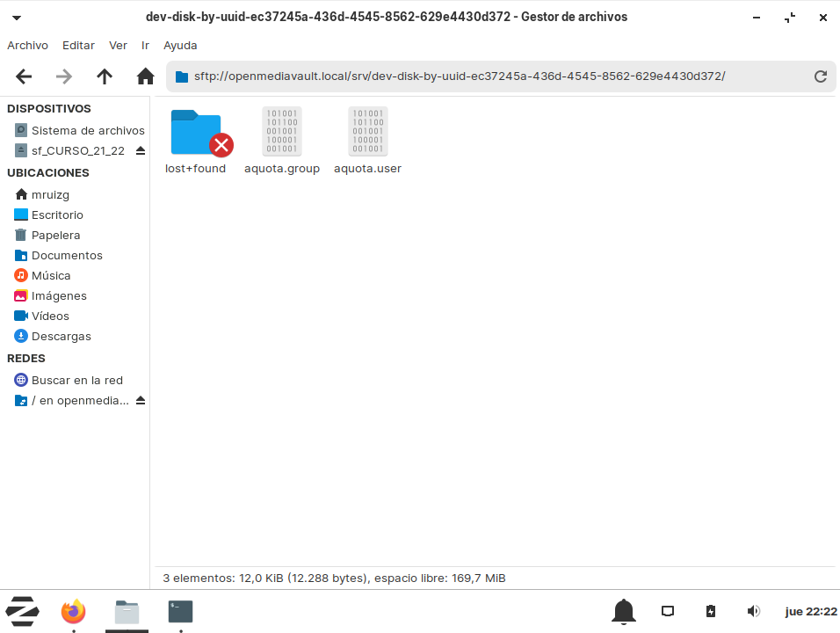The width and height of the screenshot is (840, 633).
Task: Open the Ver menu
Action: tap(118, 45)
